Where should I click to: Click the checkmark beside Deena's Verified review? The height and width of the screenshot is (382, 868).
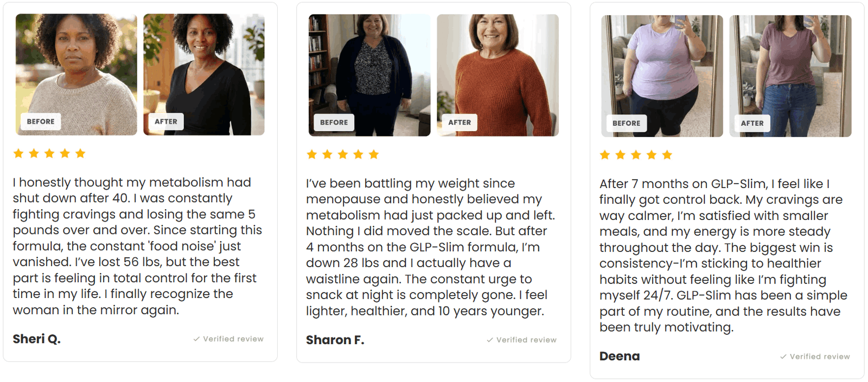(x=783, y=357)
